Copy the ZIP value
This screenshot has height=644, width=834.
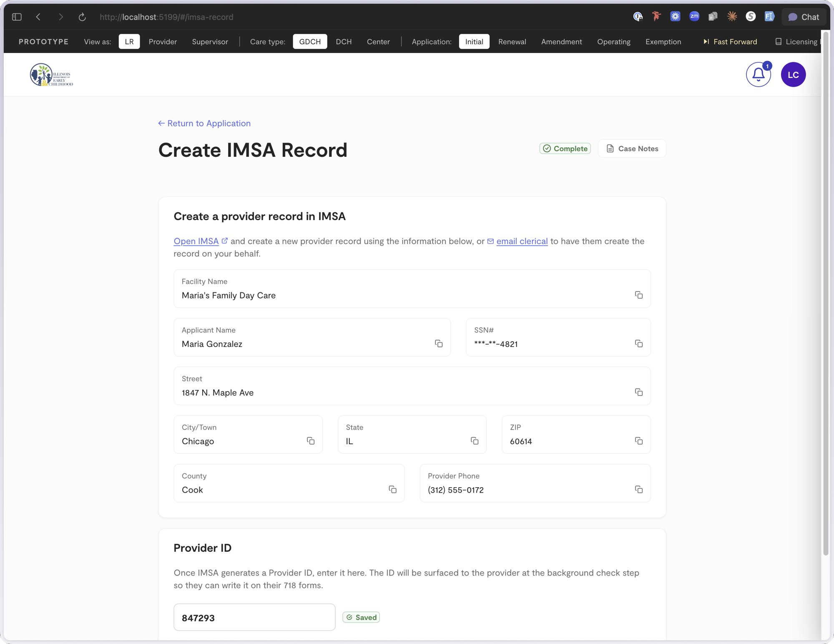point(638,441)
